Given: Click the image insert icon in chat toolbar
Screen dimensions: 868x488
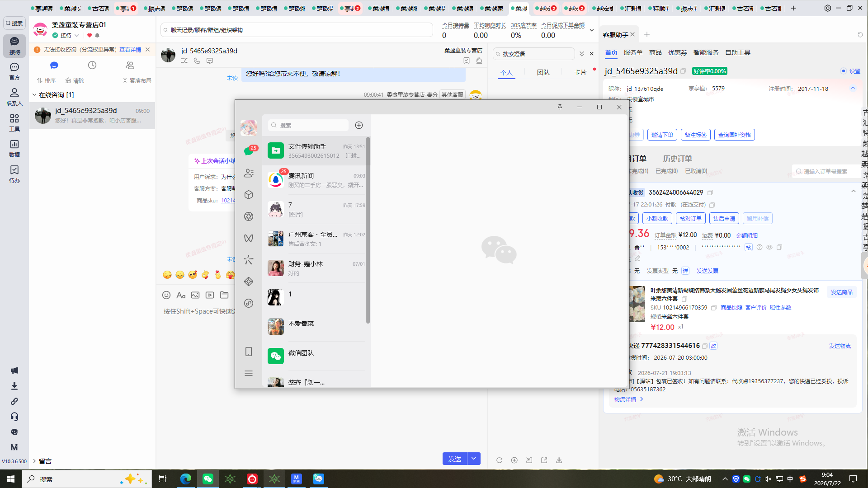Looking at the screenshot, I should 195,295.
